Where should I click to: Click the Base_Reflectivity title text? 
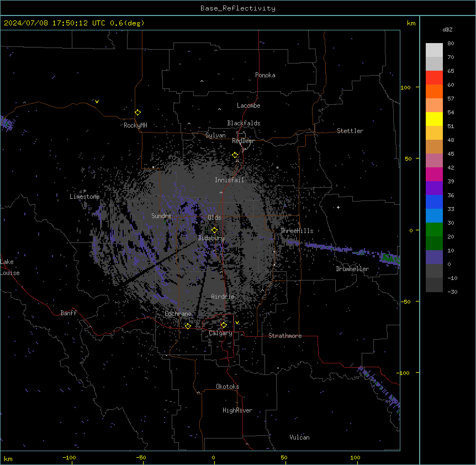(238, 8)
